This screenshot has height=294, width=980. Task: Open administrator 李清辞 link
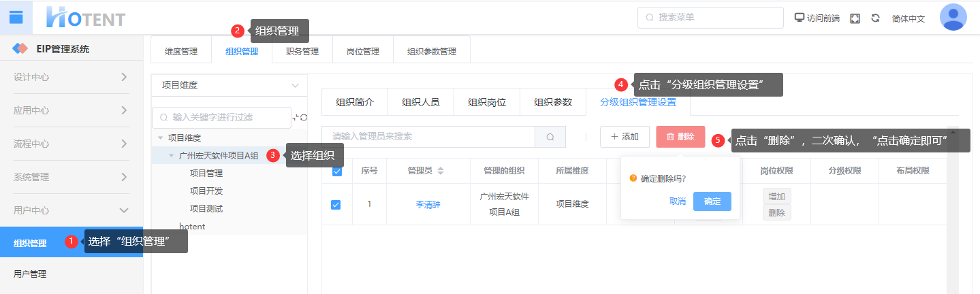pos(428,204)
